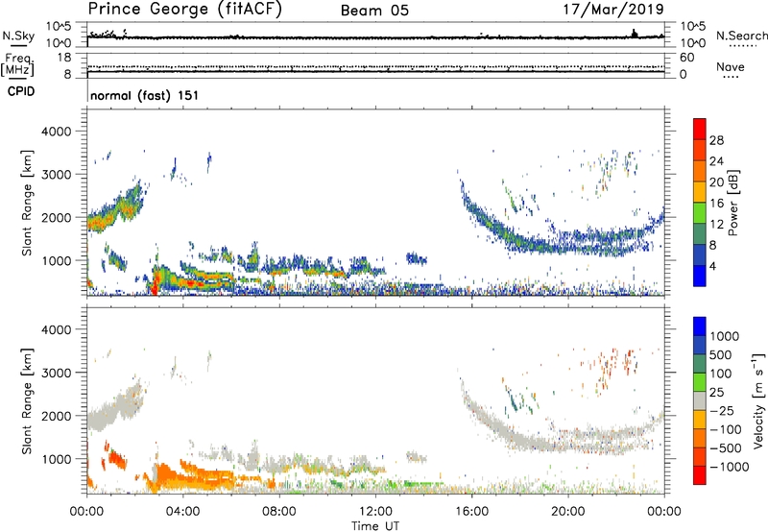Click the 'Power [dB]' colorbar label
The width and height of the screenshot is (768, 532).
pyautogui.click(x=732, y=203)
